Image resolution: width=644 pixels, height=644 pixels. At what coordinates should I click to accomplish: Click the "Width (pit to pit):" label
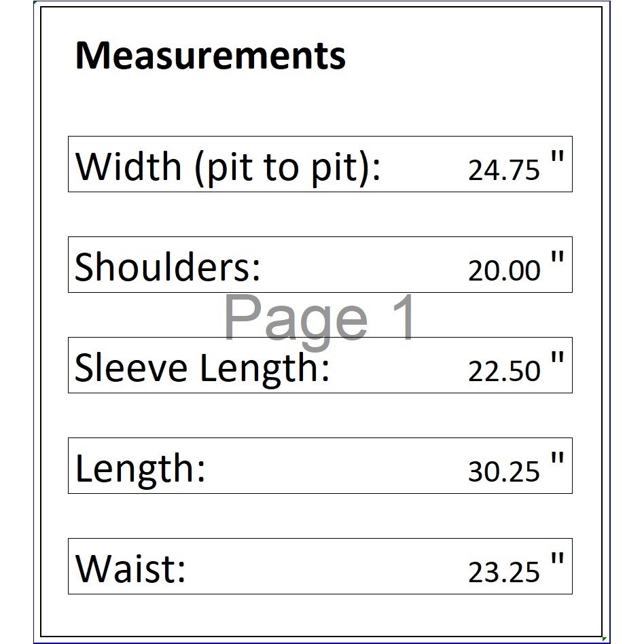[228, 166]
